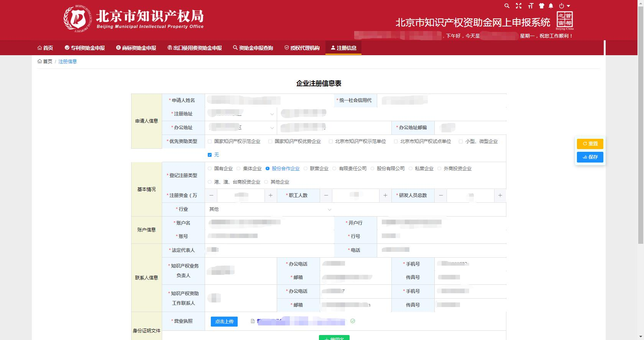Click the 办公地址邮编 input field
Viewport: 644px width, 340px height.
pos(470,128)
